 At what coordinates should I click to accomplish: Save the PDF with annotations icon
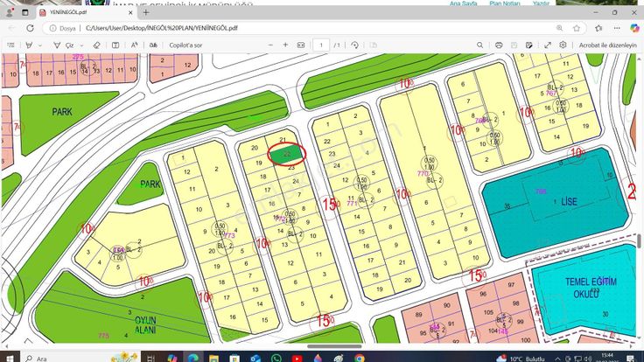[x=529, y=45]
